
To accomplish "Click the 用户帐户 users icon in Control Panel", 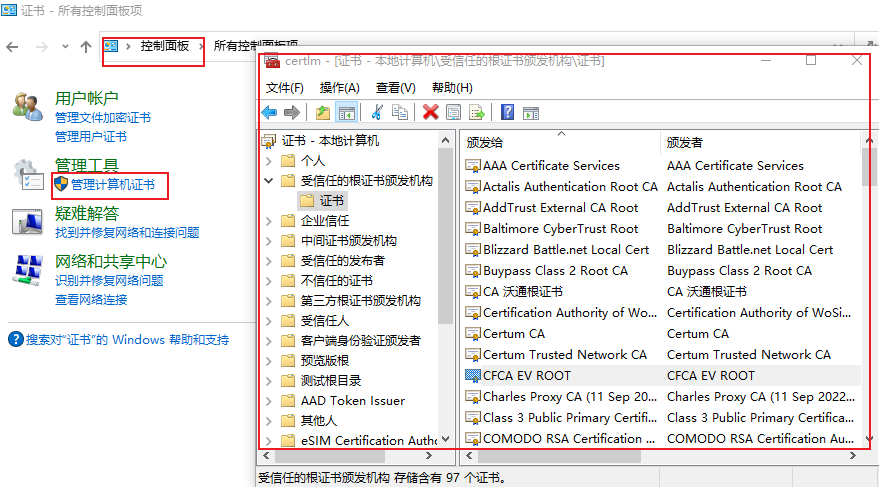I will (27, 106).
